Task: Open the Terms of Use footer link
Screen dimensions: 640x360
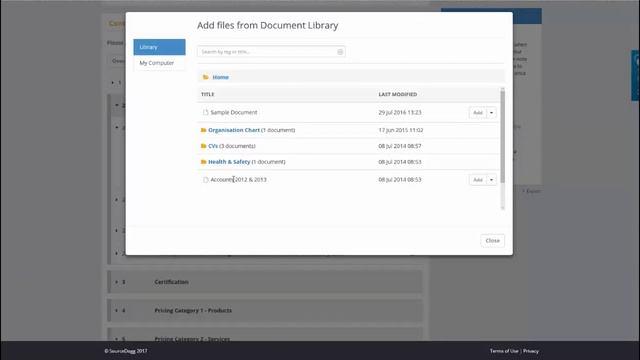Action: pos(504,351)
